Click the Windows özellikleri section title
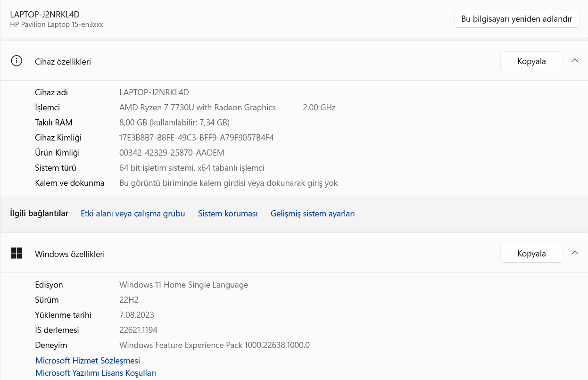The image size is (588, 380). (70, 254)
